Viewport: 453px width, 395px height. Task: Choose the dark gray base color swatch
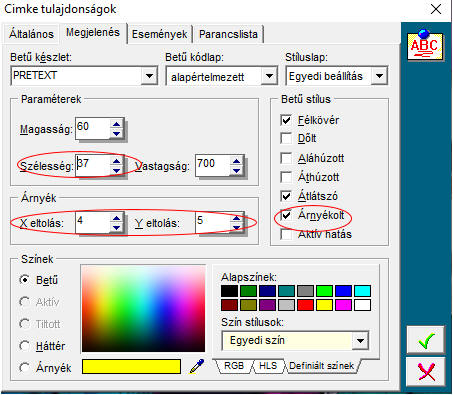305,291
